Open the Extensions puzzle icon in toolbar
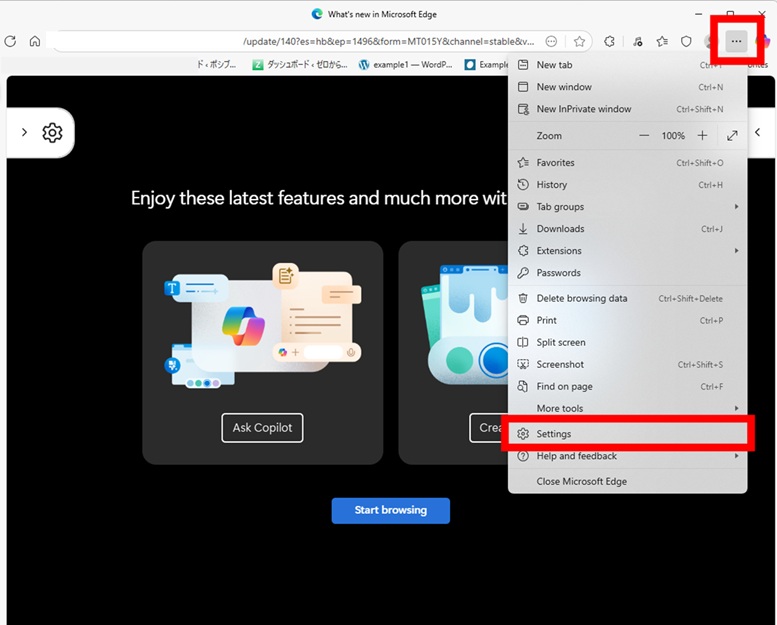The height and width of the screenshot is (625, 777). click(610, 42)
